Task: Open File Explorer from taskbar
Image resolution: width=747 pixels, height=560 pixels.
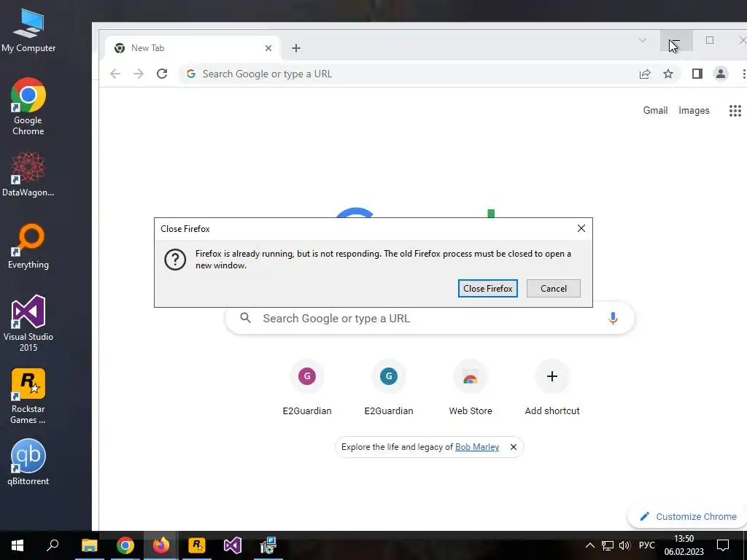Action: (89, 545)
